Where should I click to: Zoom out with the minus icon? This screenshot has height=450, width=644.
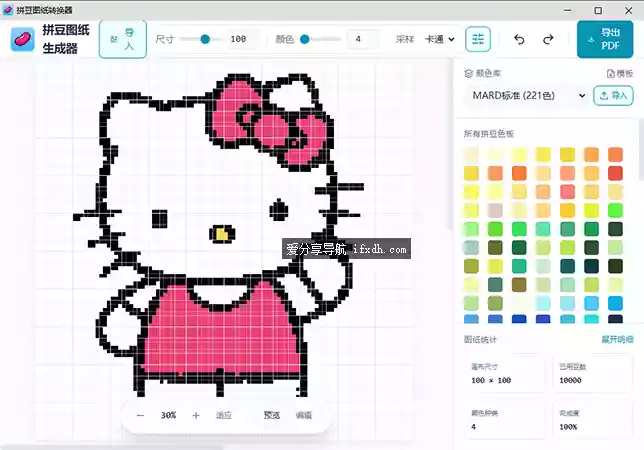(x=140, y=416)
